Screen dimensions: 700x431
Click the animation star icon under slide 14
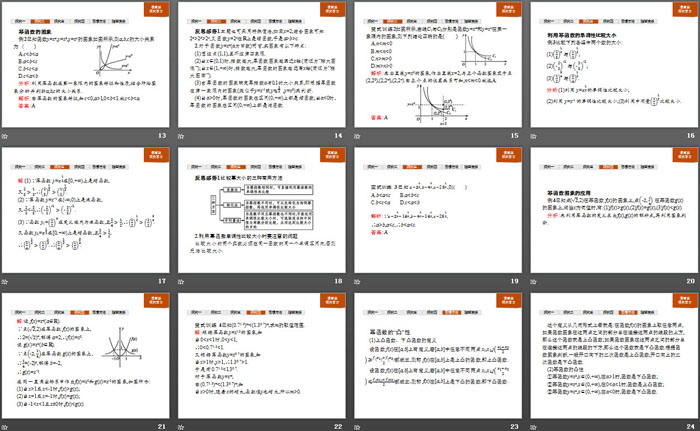click(x=184, y=135)
